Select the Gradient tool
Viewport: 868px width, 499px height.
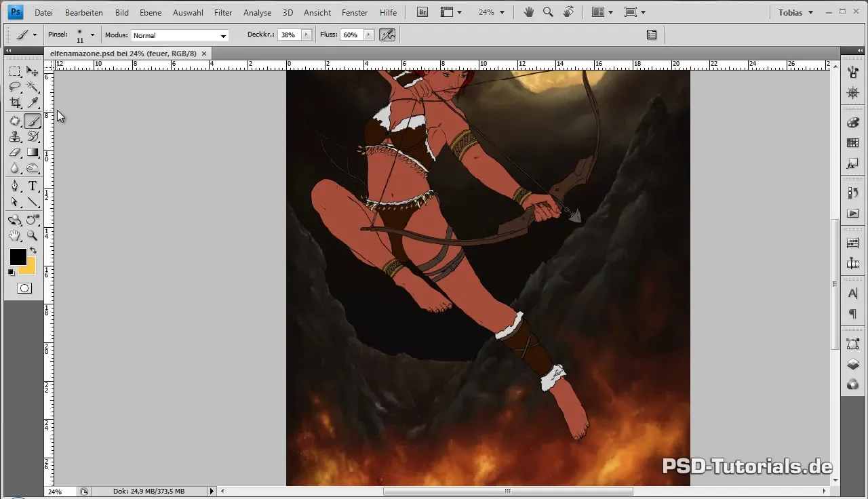tap(32, 153)
